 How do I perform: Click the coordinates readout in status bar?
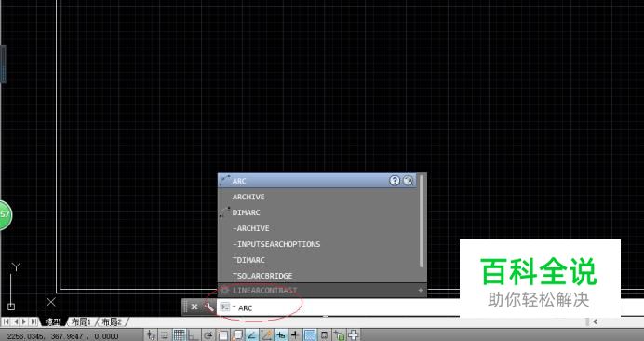coord(62,336)
